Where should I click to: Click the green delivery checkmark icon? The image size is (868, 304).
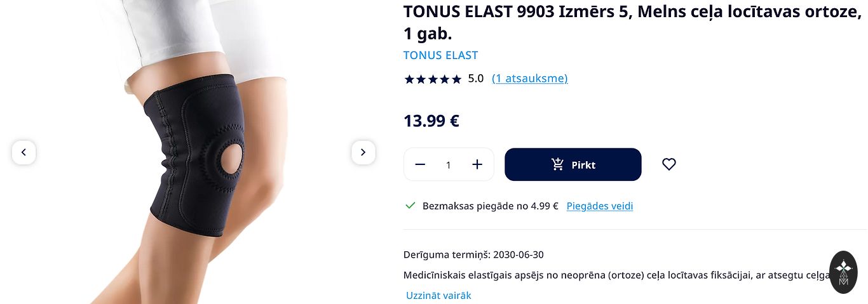(410, 206)
